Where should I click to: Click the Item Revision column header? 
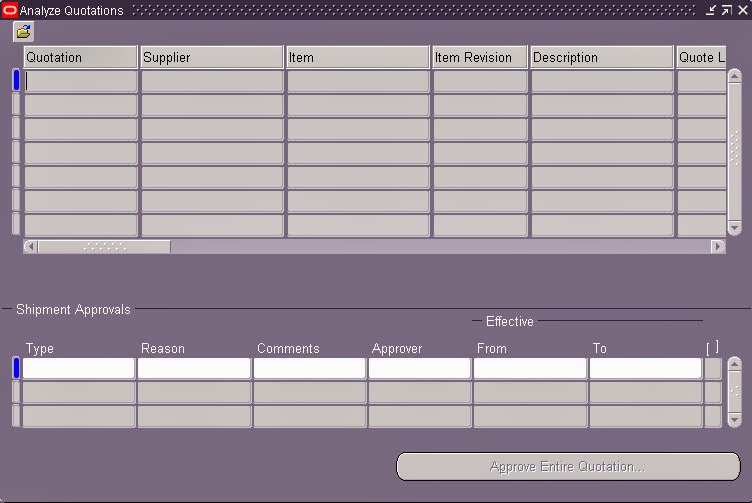point(480,58)
